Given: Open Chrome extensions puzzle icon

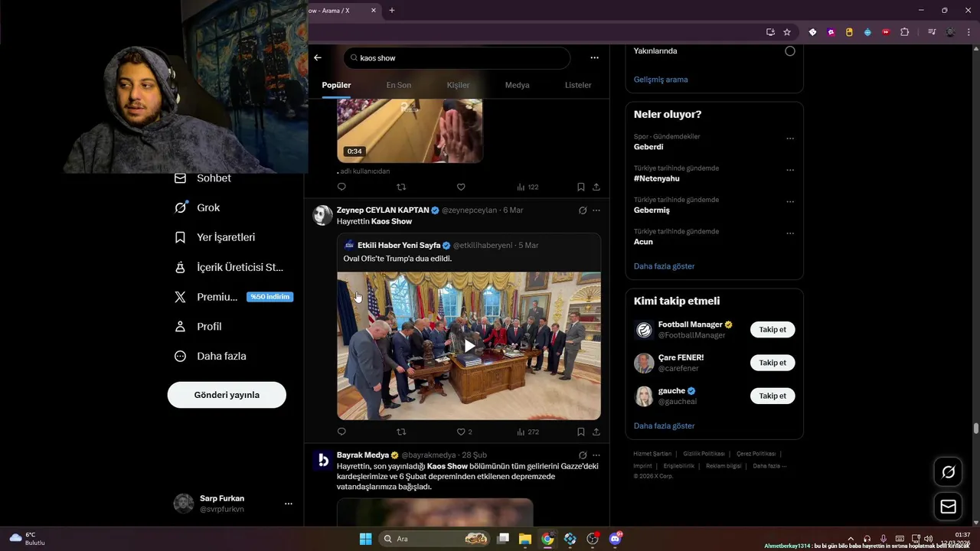Looking at the screenshot, I should pos(905,32).
